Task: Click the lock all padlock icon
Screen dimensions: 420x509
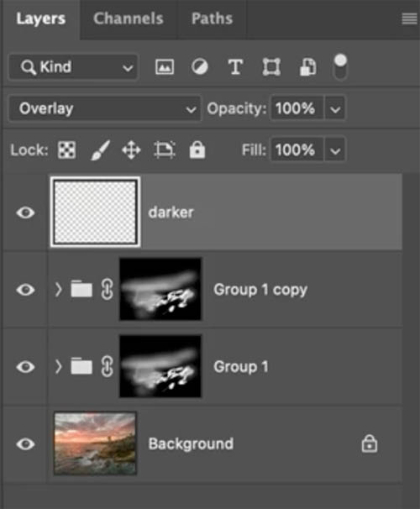Action: (197, 150)
